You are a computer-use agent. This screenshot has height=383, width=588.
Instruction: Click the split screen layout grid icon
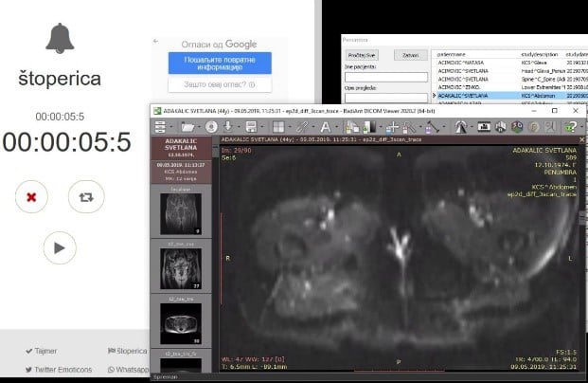click(x=278, y=127)
